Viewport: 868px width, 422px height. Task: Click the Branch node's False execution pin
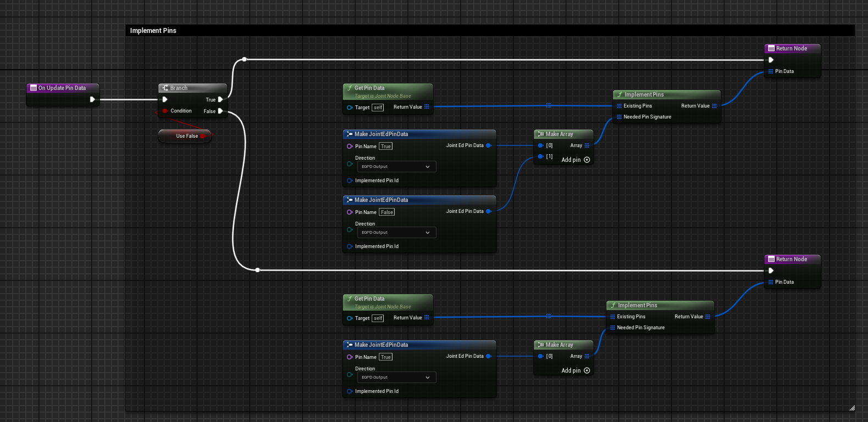(x=220, y=111)
